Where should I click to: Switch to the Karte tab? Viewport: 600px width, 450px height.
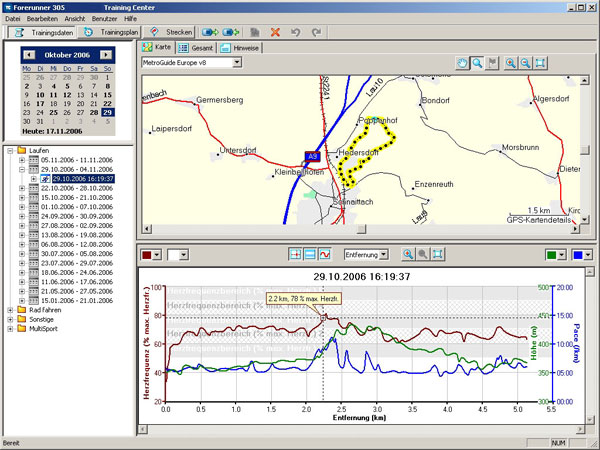(157, 47)
